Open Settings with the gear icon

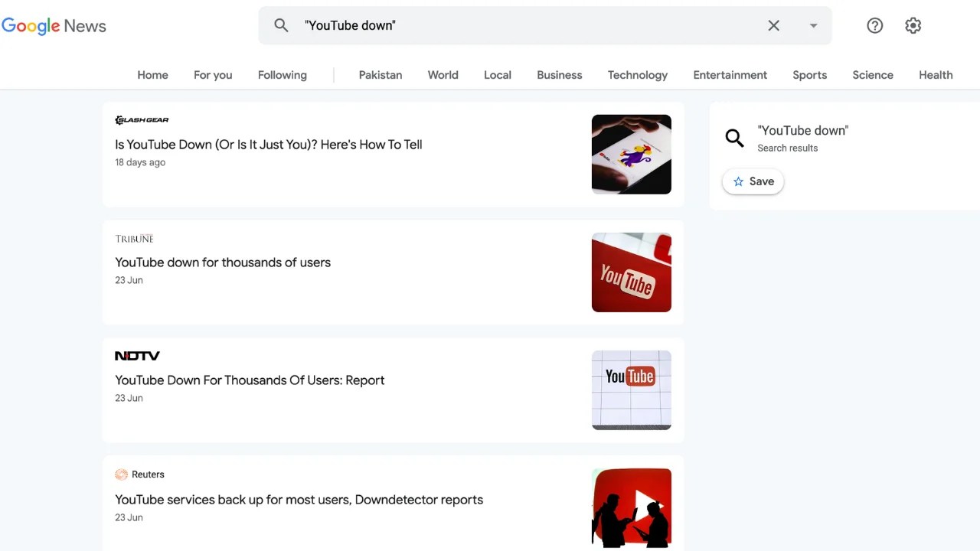point(913,25)
